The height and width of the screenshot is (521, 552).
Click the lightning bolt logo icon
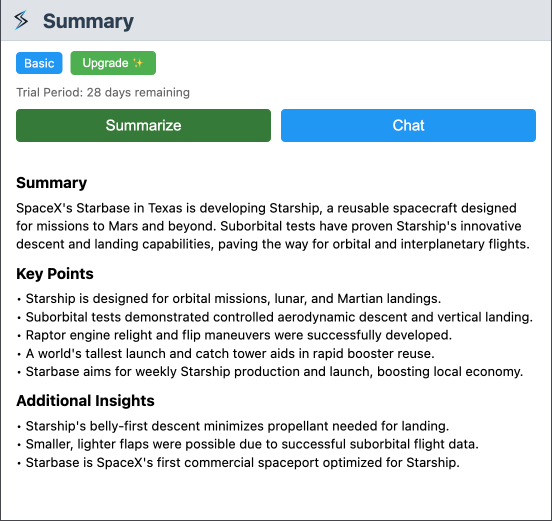click(x=21, y=20)
